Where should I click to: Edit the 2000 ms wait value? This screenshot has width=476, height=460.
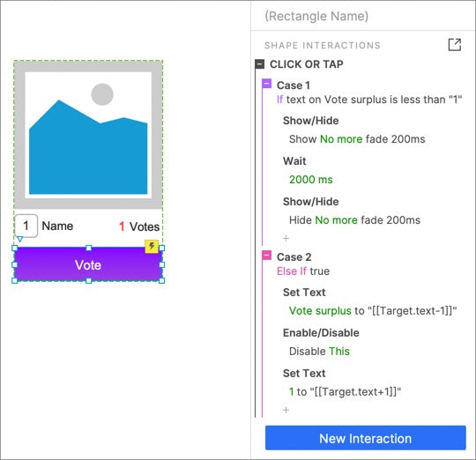click(x=311, y=179)
